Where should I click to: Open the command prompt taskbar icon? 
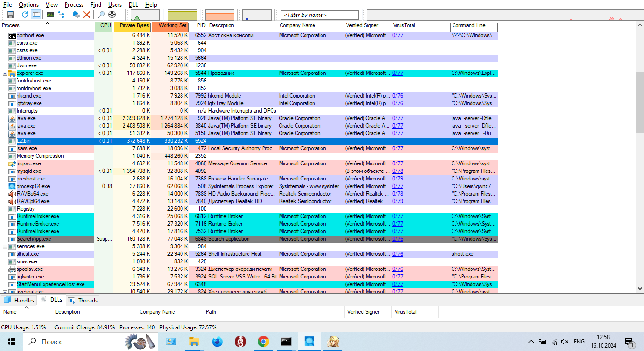[x=286, y=342]
